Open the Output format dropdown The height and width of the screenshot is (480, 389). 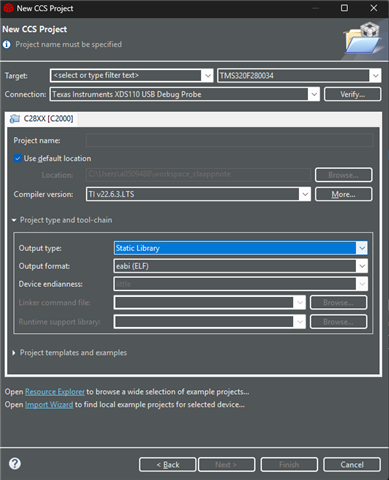pos(362,266)
